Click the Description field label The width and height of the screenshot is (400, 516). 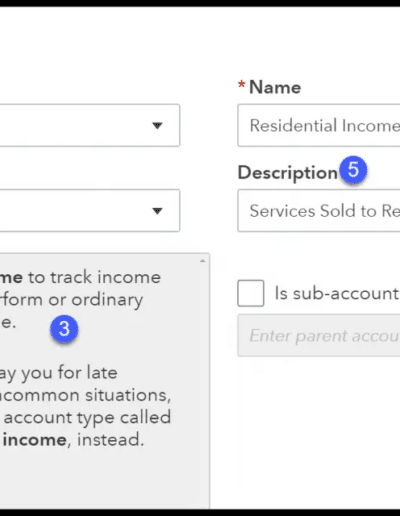click(x=288, y=173)
